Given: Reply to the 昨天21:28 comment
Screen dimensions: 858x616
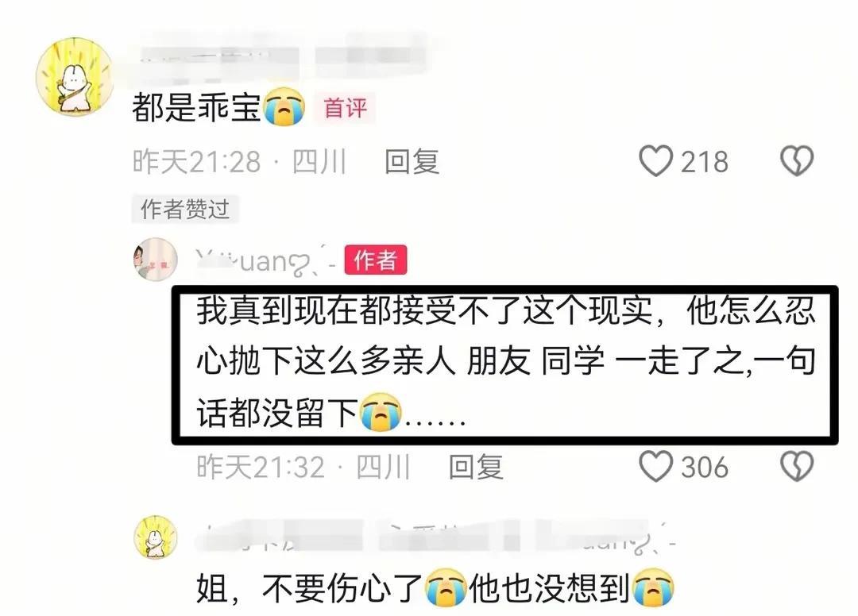Looking at the screenshot, I should pyautogui.click(x=412, y=162).
